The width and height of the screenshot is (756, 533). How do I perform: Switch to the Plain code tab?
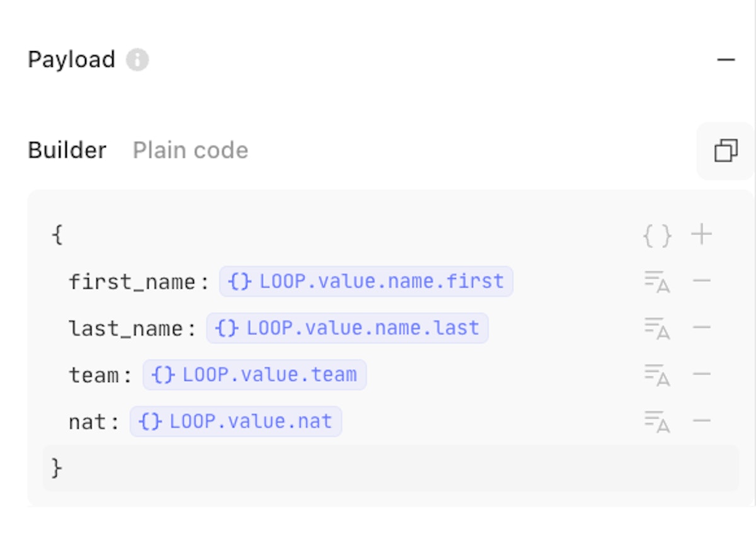coord(190,151)
